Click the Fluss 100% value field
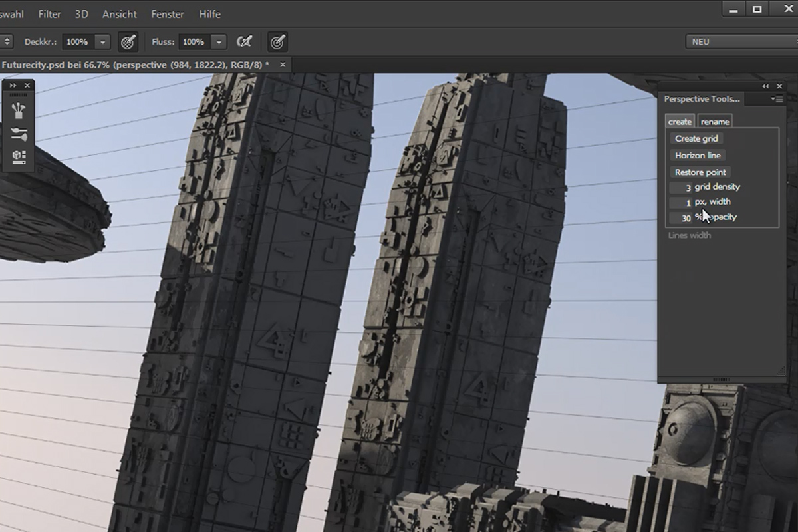Viewport: 798px width, 532px height. pyautogui.click(x=195, y=42)
